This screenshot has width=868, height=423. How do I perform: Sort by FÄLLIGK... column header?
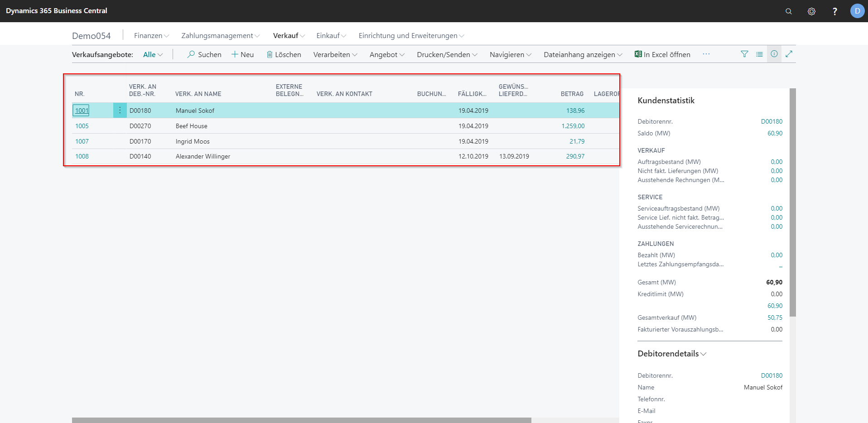[x=472, y=94]
